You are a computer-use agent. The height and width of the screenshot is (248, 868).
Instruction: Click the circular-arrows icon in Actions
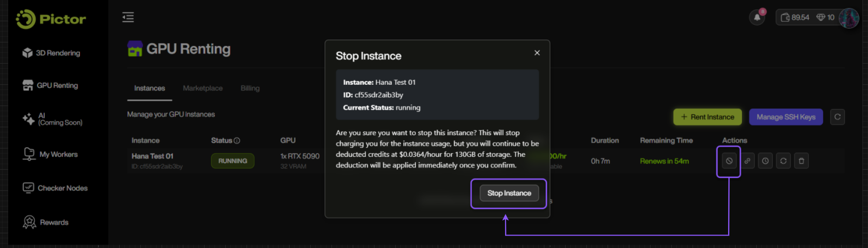point(783,161)
